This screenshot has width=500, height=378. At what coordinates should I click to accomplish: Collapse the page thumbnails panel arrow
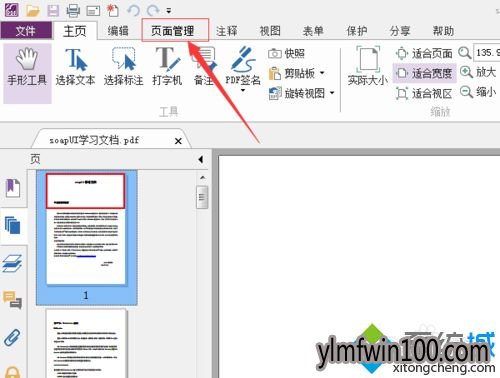click(x=200, y=159)
